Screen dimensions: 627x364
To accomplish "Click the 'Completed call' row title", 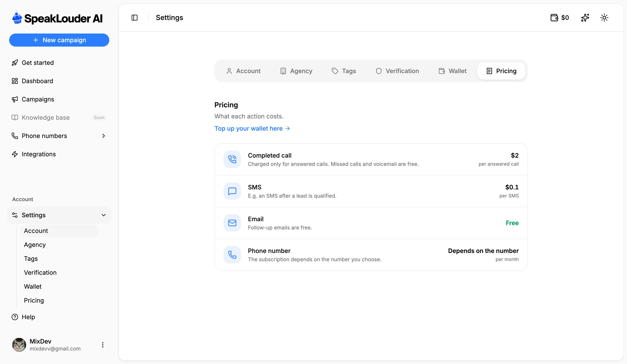I will [270, 155].
